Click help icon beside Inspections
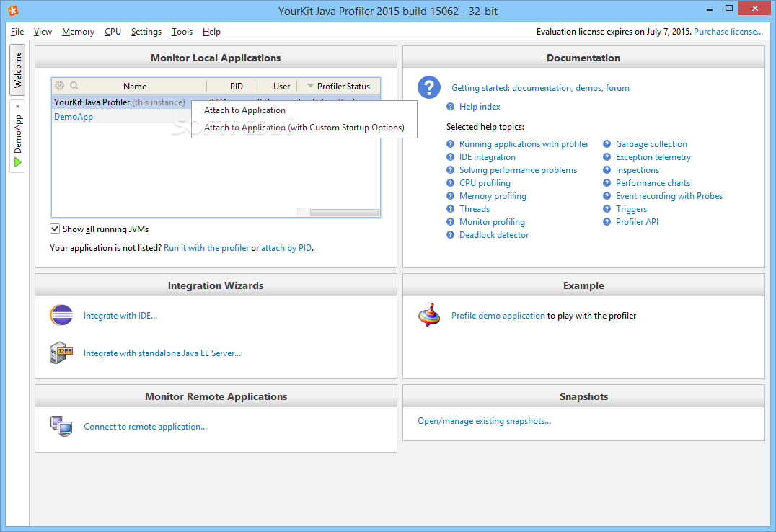776x532 pixels. coord(607,169)
